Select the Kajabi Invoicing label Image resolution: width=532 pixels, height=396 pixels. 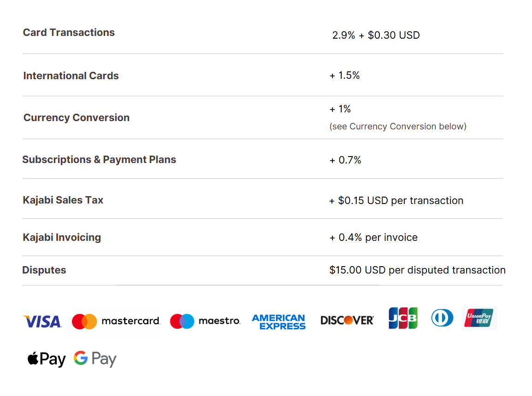coord(62,238)
